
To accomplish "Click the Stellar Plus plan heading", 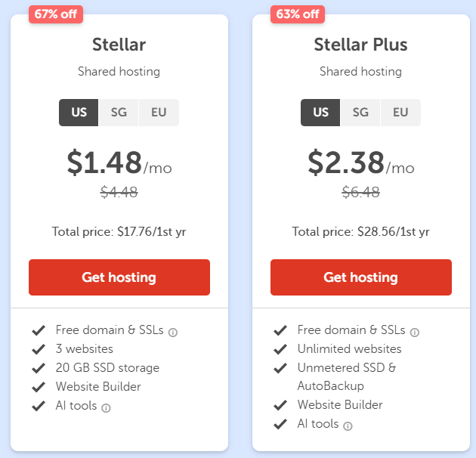I will tap(361, 45).
